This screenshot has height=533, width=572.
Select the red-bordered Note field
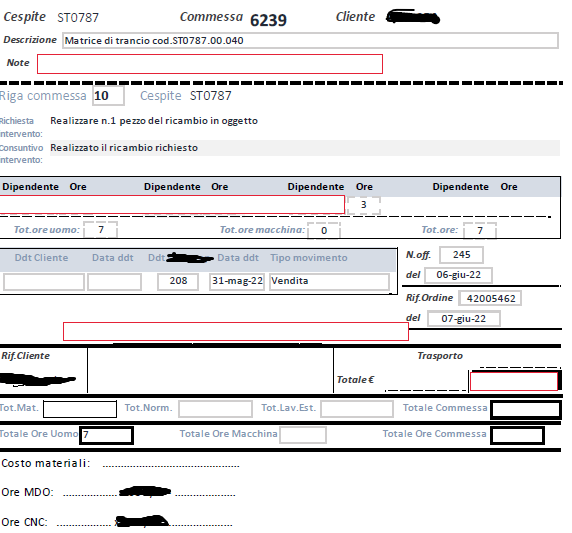click(210, 64)
